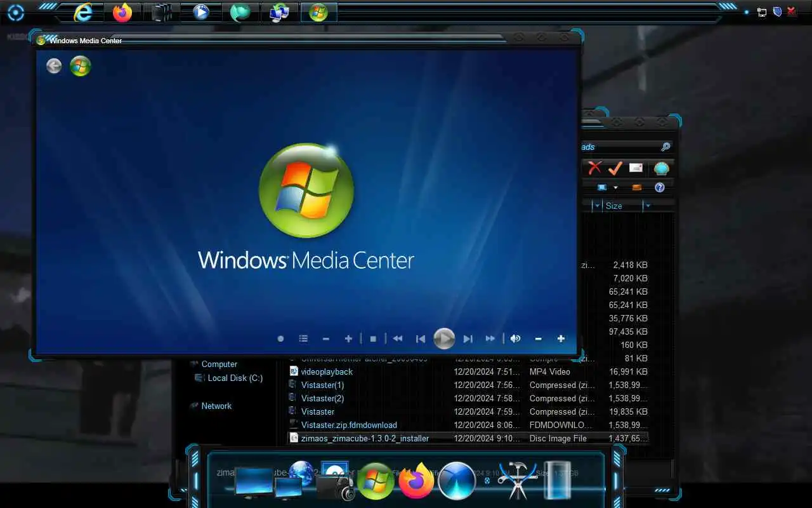Open the network tray icon

click(762, 12)
